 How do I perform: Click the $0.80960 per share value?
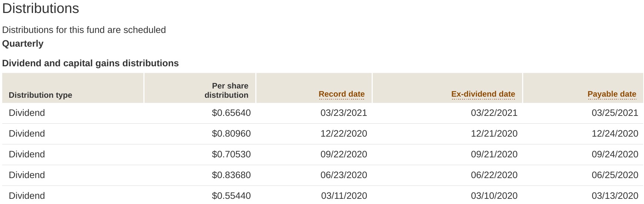[231, 134]
